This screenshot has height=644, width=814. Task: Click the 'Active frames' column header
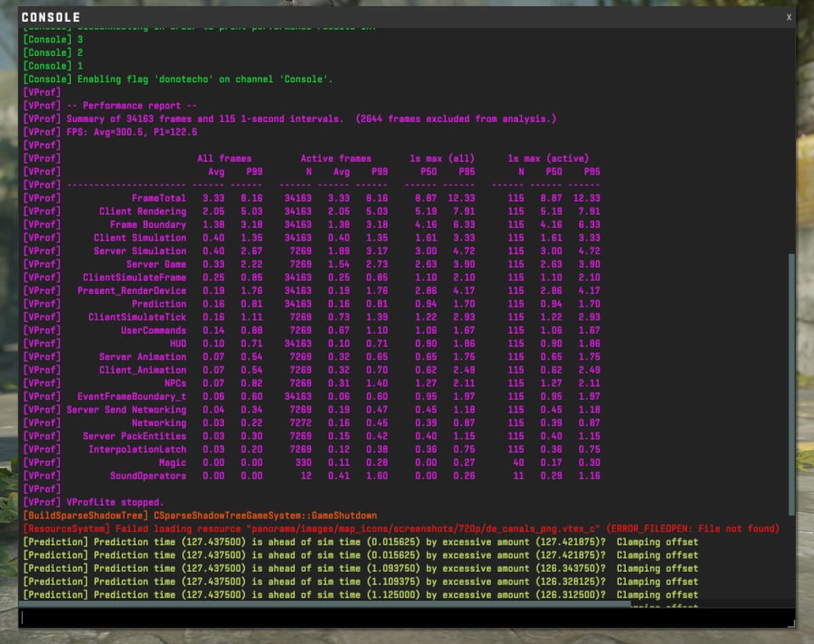[x=336, y=158]
